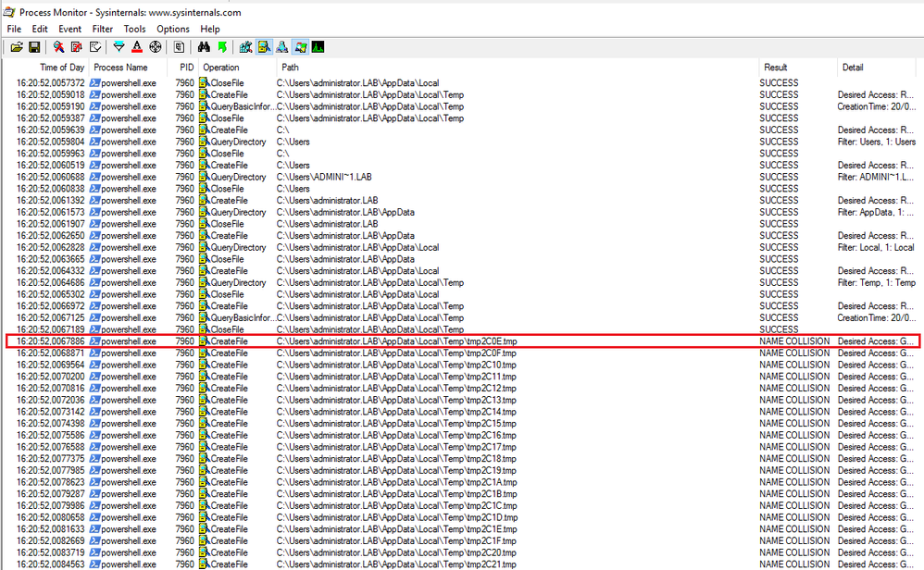
Task: Click SUCCESS result at 16:20:52,0062650
Action: 779,236
